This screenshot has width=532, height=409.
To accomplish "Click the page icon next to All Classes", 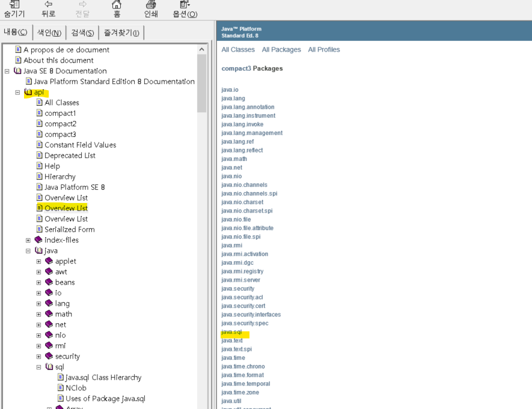I will click(x=39, y=102).
